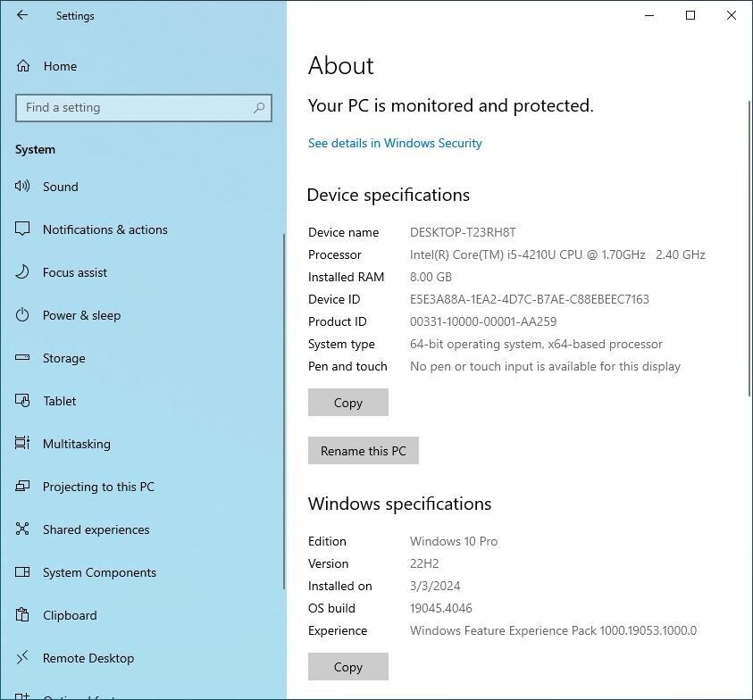Click 'Your PC is monitored and protected' text

pyautogui.click(x=450, y=105)
